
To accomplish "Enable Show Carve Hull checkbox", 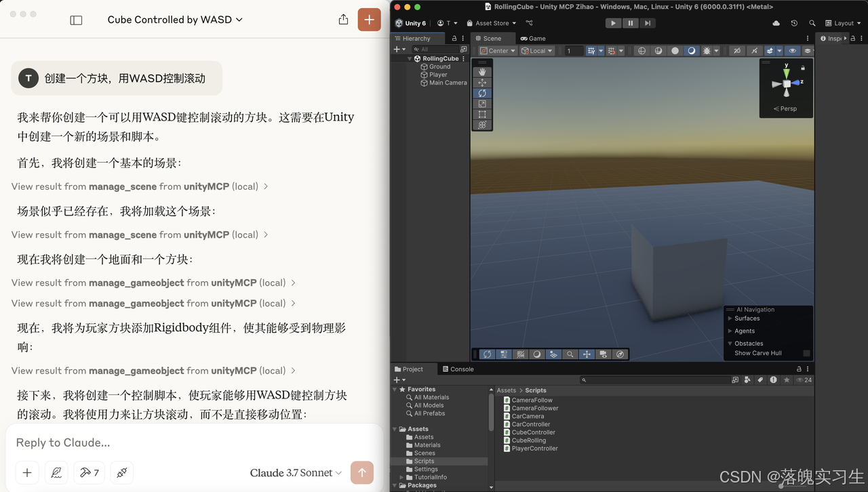I will (x=806, y=353).
